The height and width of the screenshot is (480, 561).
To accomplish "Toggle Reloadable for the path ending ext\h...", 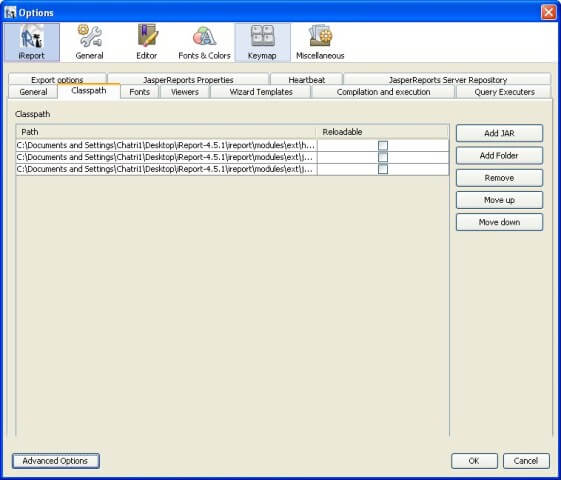I will pos(383,145).
